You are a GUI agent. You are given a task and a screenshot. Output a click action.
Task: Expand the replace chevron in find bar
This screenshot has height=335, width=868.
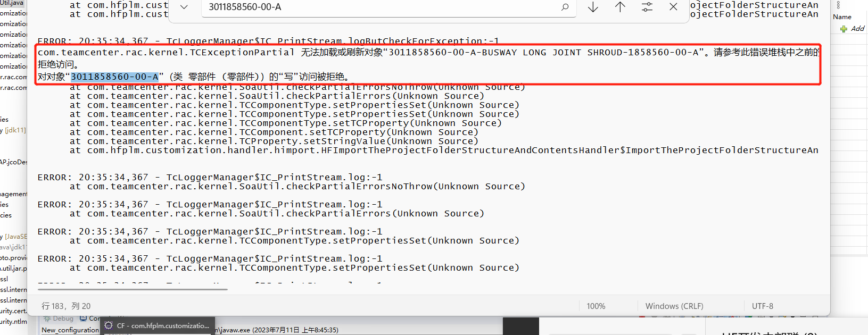click(184, 7)
